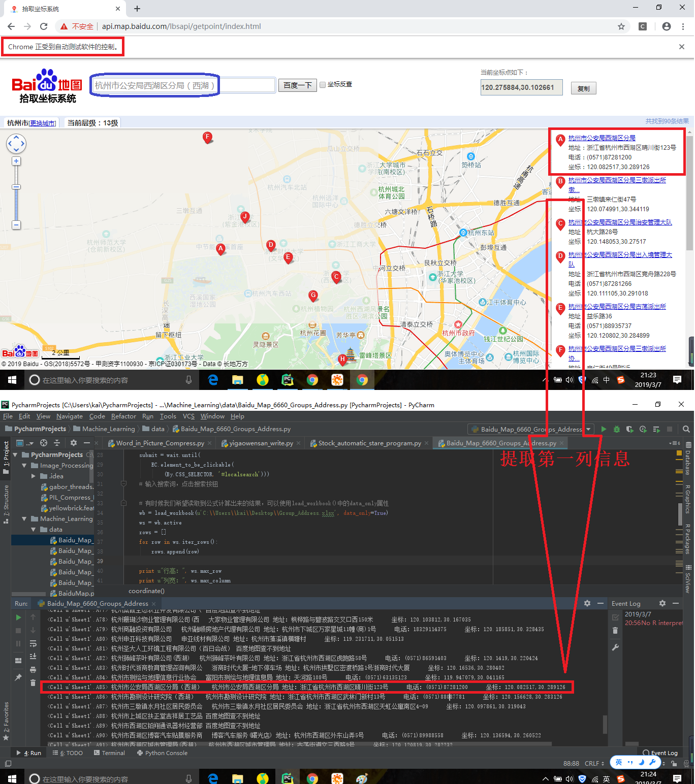This screenshot has height=784, width=695.
Task: Toggle the Structure tool window
Action: point(6,504)
